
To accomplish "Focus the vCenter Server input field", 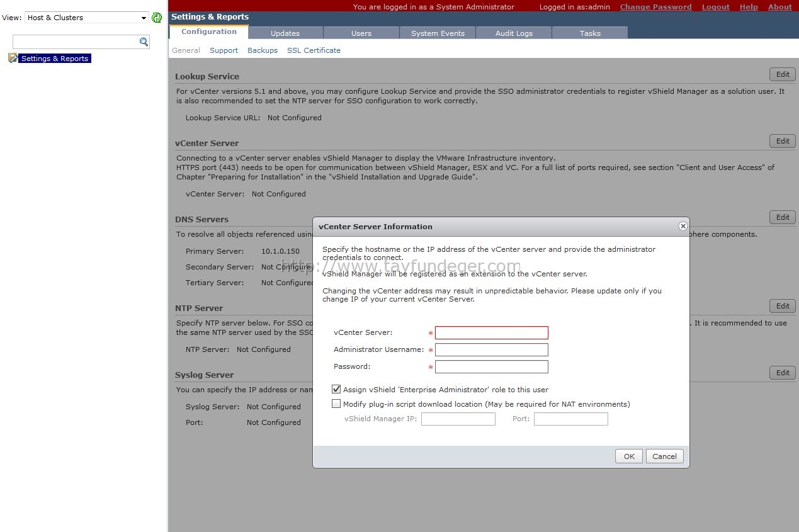I will [x=492, y=332].
